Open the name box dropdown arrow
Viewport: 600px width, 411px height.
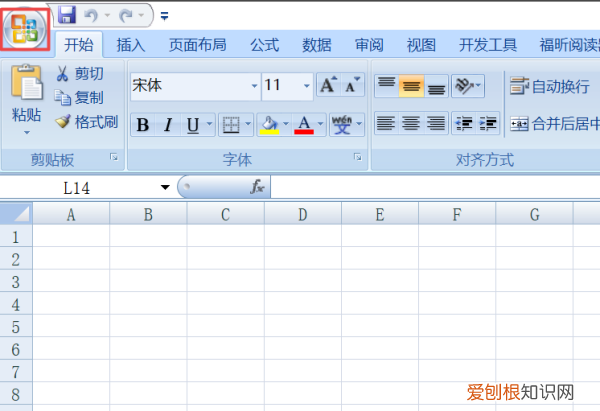pos(165,188)
